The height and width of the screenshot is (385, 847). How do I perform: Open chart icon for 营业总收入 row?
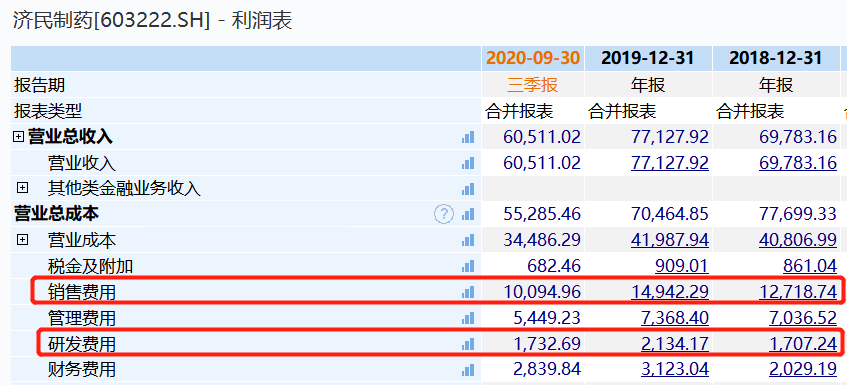[468, 137]
